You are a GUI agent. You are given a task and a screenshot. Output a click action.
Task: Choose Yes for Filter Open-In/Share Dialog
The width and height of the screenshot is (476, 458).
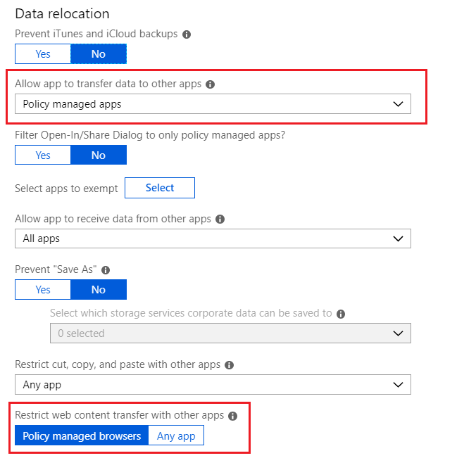pos(43,155)
